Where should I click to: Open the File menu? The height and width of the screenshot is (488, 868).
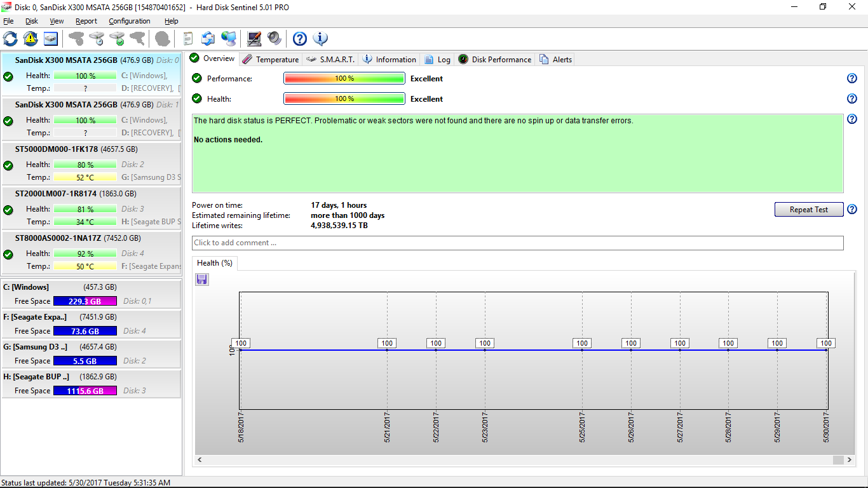tap(8, 21)
